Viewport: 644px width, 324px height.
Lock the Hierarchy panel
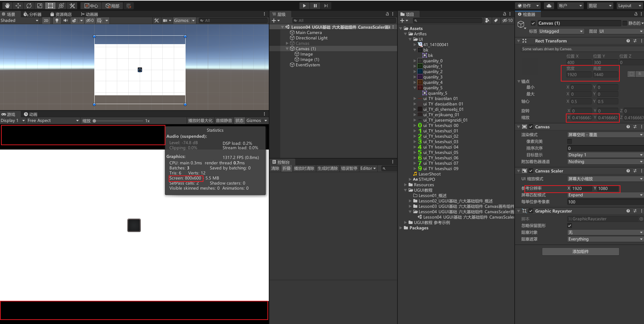(x=387, y=14)
